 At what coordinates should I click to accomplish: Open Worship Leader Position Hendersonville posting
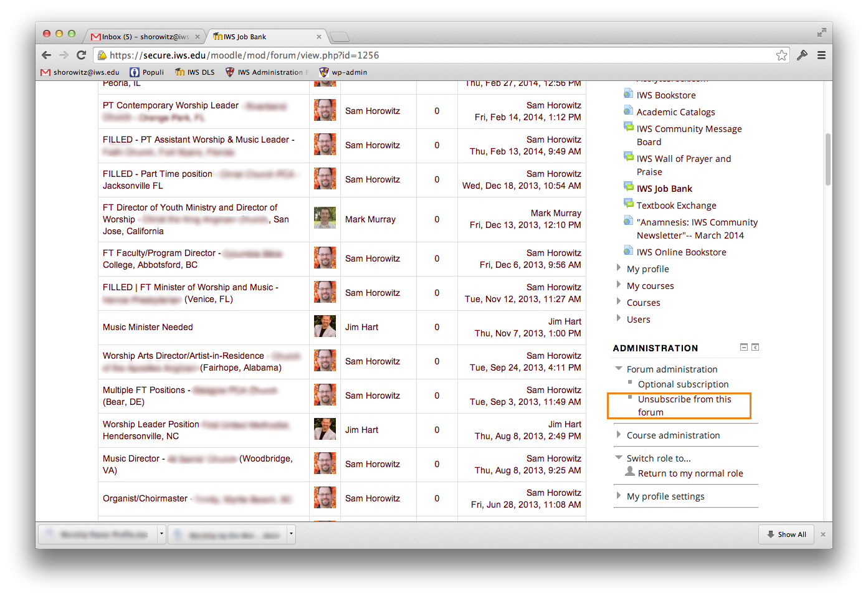196,430
